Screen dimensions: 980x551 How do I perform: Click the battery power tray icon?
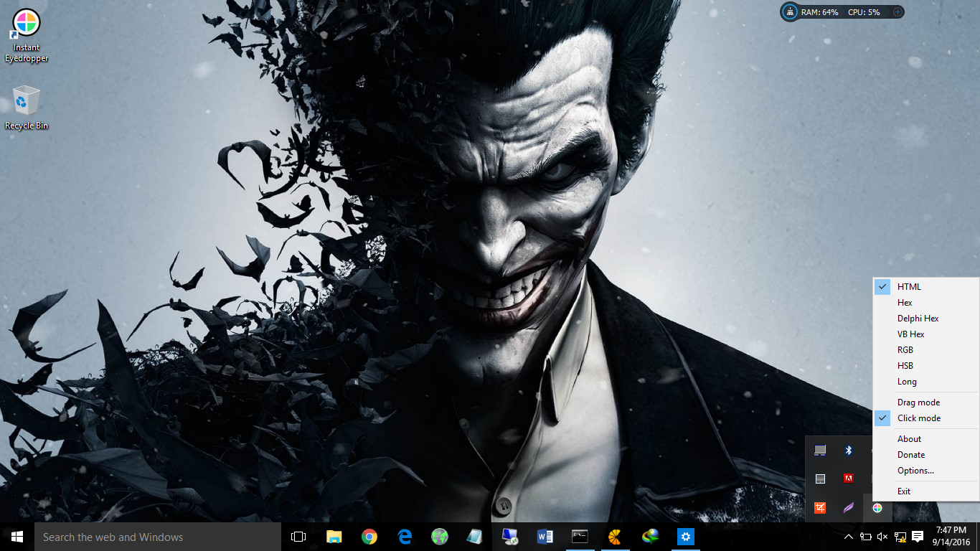866,537
